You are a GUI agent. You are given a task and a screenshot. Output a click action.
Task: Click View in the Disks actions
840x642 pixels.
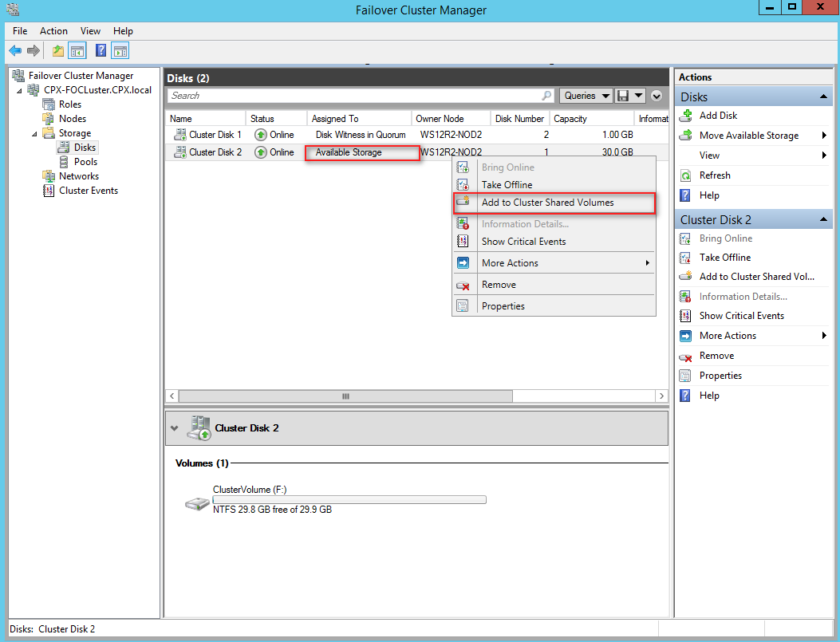(x=709, y=156)
